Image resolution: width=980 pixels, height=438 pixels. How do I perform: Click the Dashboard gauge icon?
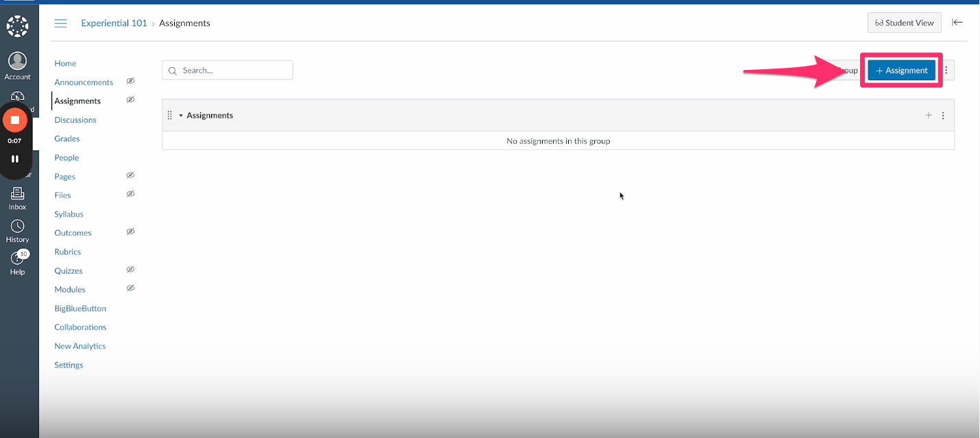pyautogui.click(x=17, y=95)
